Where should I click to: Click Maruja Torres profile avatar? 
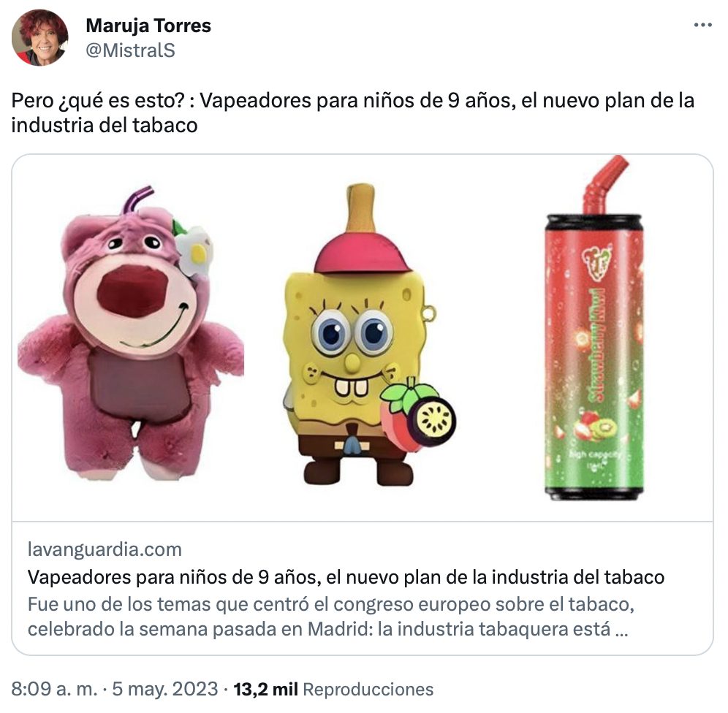click(x=40, y=37)
